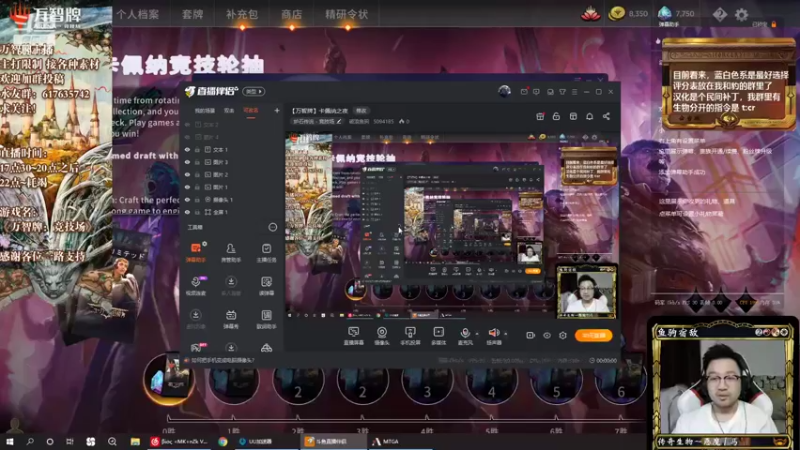Click the record video icon beside start button

tap(531, 335)
